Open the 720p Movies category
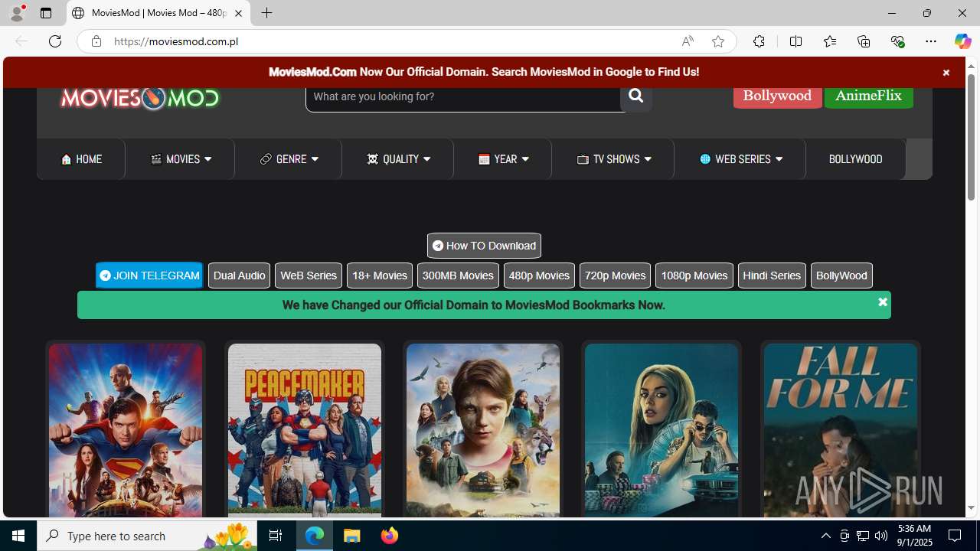This screenshot has height=551, width=980. (615, 275)
